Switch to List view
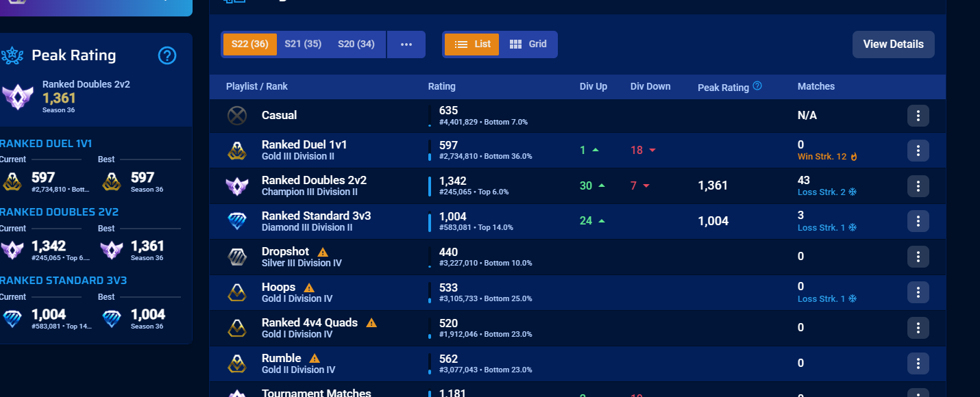 point(472,44)
